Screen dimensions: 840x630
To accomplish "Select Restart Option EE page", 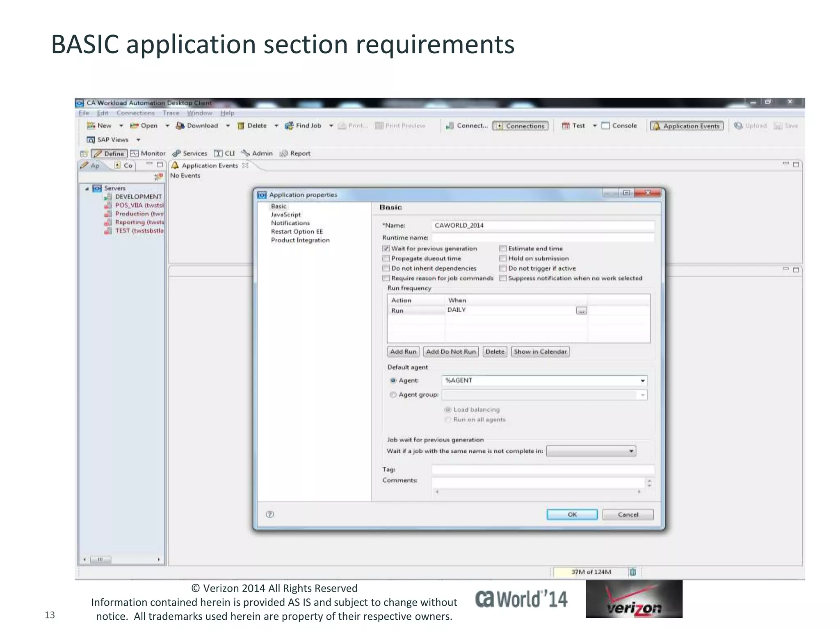I will click(297, 232).
